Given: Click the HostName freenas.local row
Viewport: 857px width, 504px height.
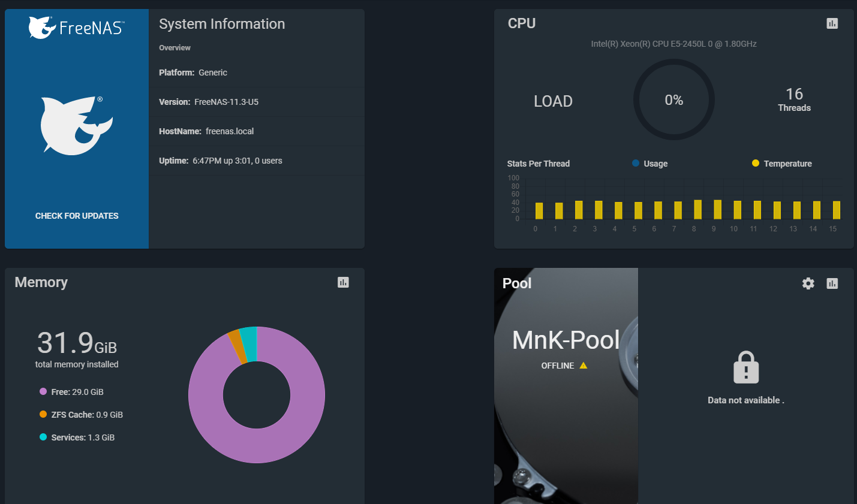Looking at the screenshot, I should tap(257, 131).
